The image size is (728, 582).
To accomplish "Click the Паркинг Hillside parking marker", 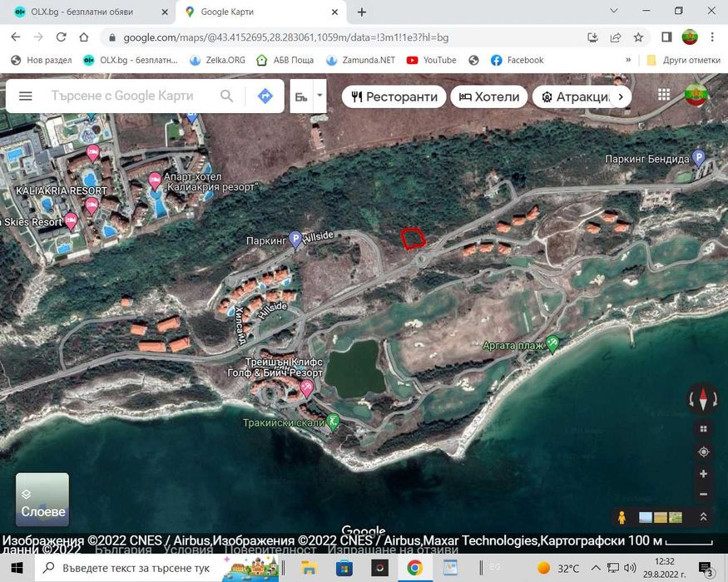I will (295, 240).
